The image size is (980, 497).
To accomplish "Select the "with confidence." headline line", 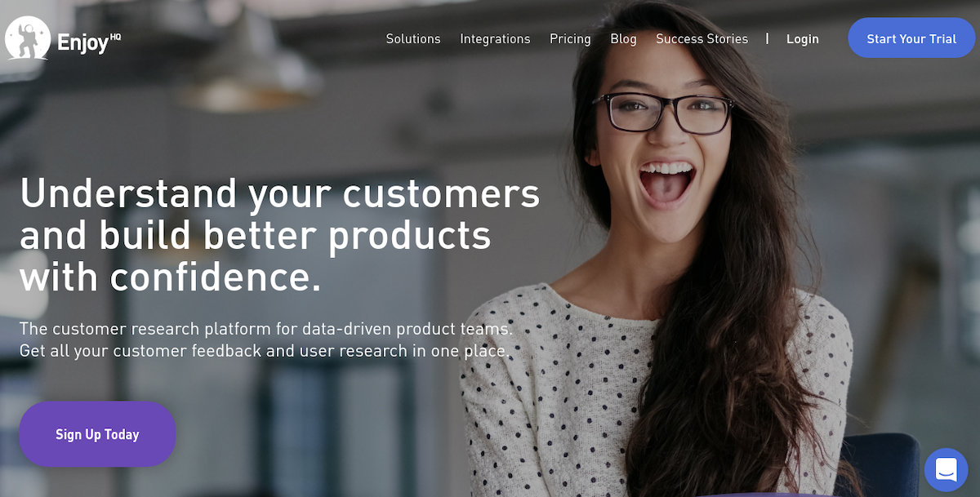I will (x=171, y=277).
